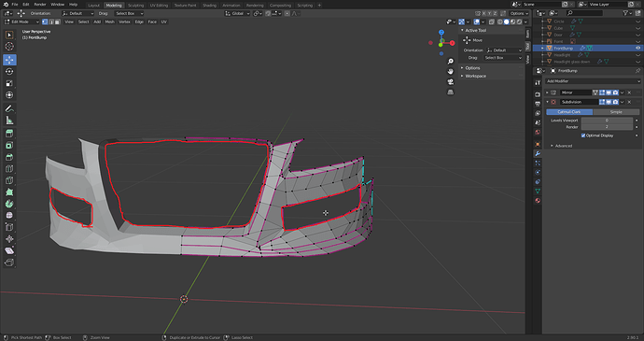The height and width of the screenshot is (341, 644).
Task: Open the File menu
Action: [x=15, y=4]
